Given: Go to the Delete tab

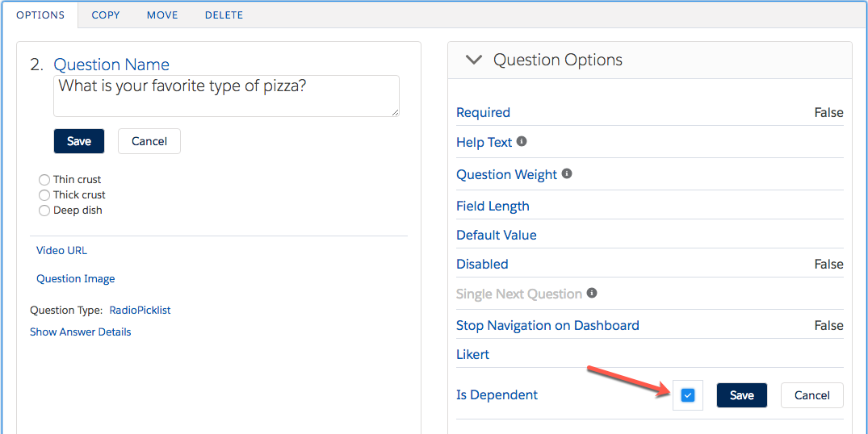Looking at the screenshot, I should (x=224, y=15).
